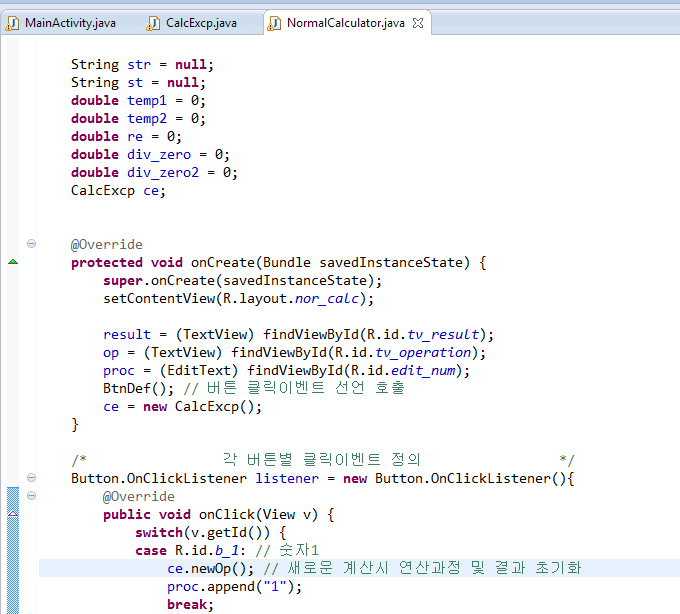Click the line 'String str = null;'

click(x=142, y=65)
